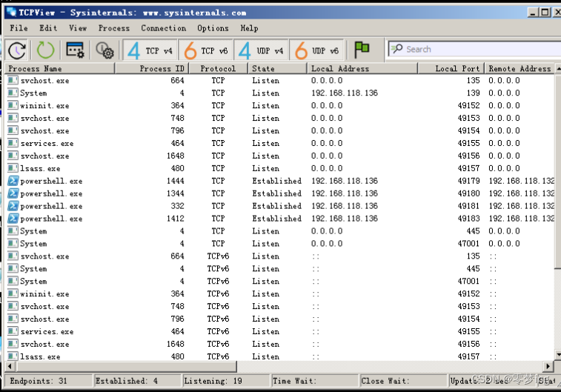Select process ID 1648 on TCPv6 row
The width and height of the screenshot is (561, 392).
[x=176, y=344]
